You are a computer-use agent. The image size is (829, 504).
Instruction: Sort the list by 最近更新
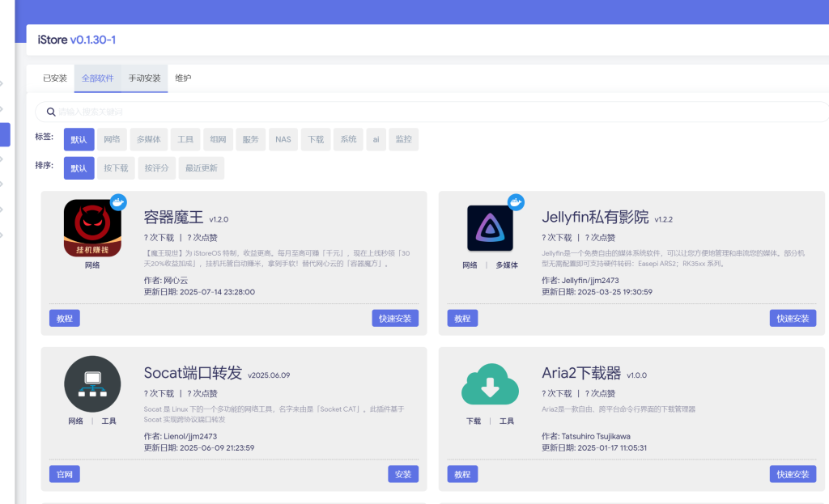pos(201,168)
